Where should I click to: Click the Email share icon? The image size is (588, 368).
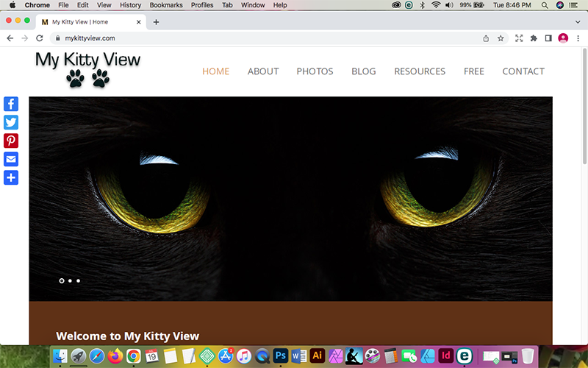[11, 159]
